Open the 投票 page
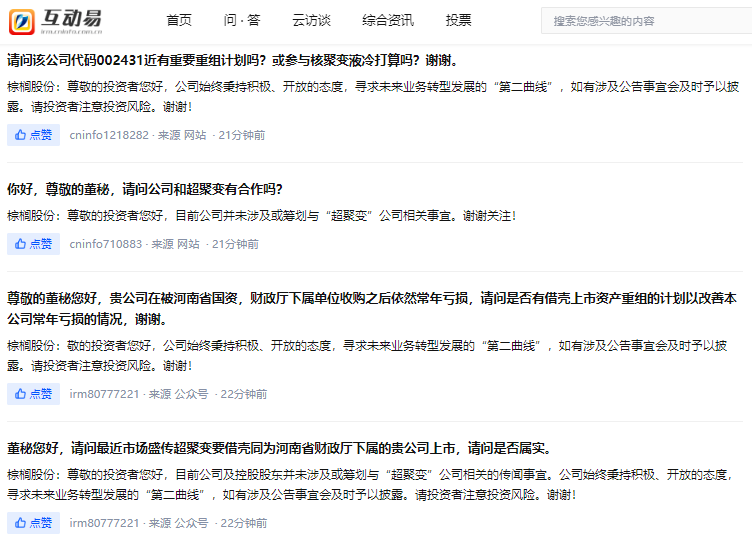752x547 pixels. click(458, 20)
